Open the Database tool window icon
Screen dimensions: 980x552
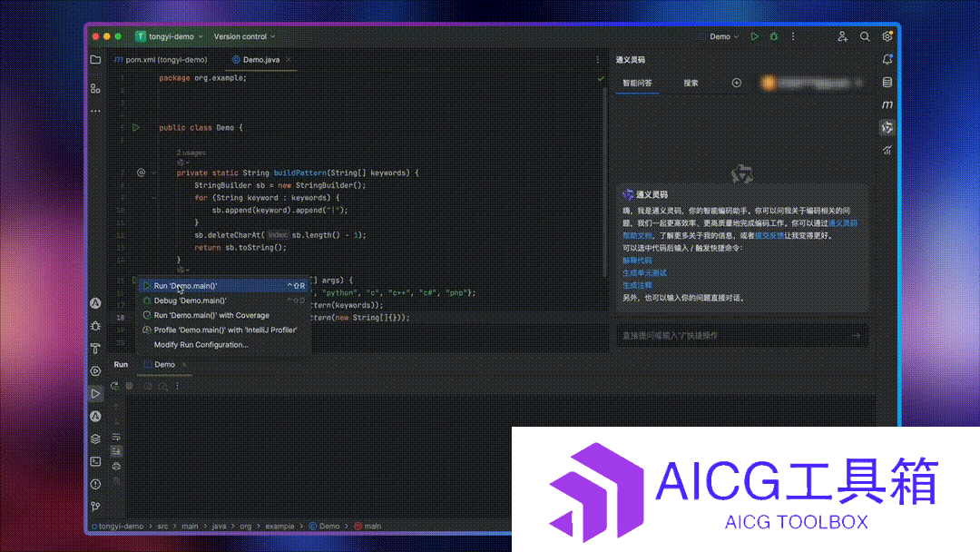887,83
